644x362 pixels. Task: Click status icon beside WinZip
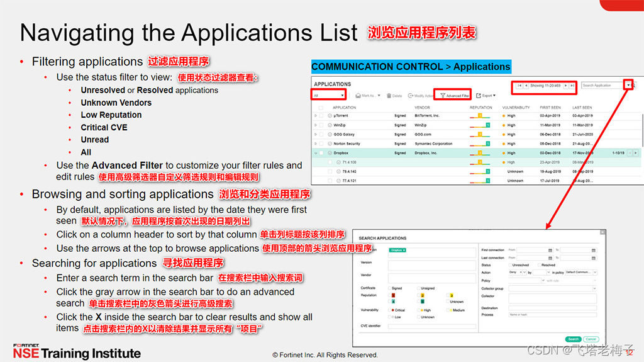point(330,125)
